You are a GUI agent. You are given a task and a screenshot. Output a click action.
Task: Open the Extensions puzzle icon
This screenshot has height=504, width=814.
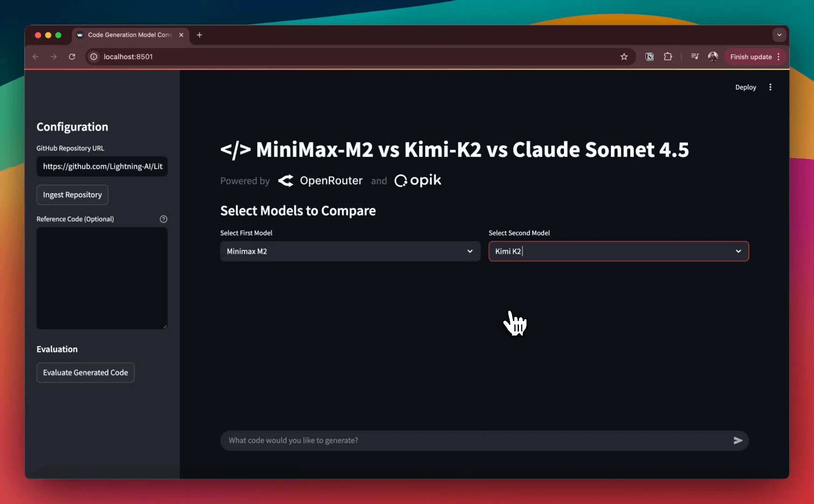click(668, 56)
